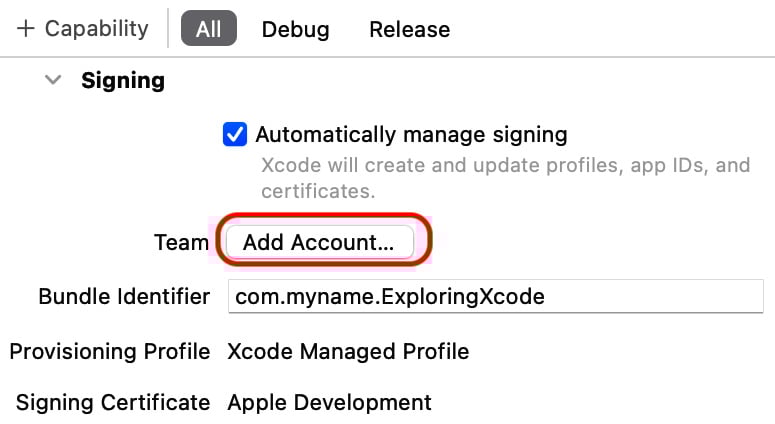
Task: Click the plus icon beside Capability
Action: coord(26,29)
